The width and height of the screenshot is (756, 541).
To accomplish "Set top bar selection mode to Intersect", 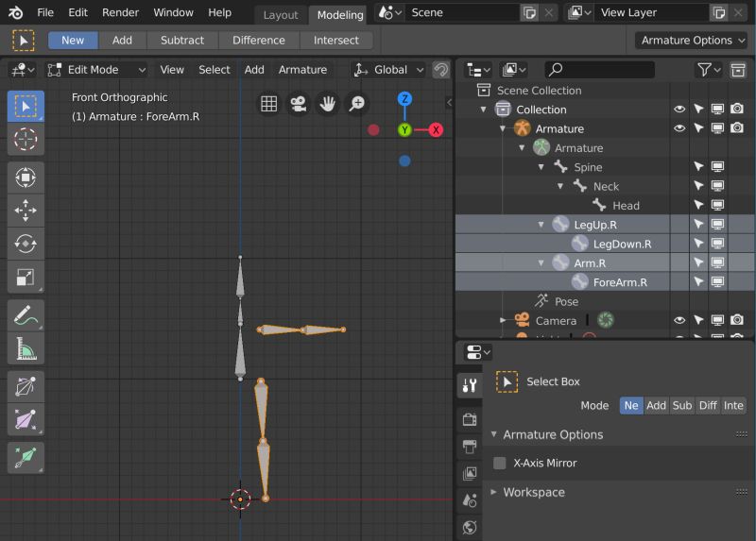I will point(336,41).
